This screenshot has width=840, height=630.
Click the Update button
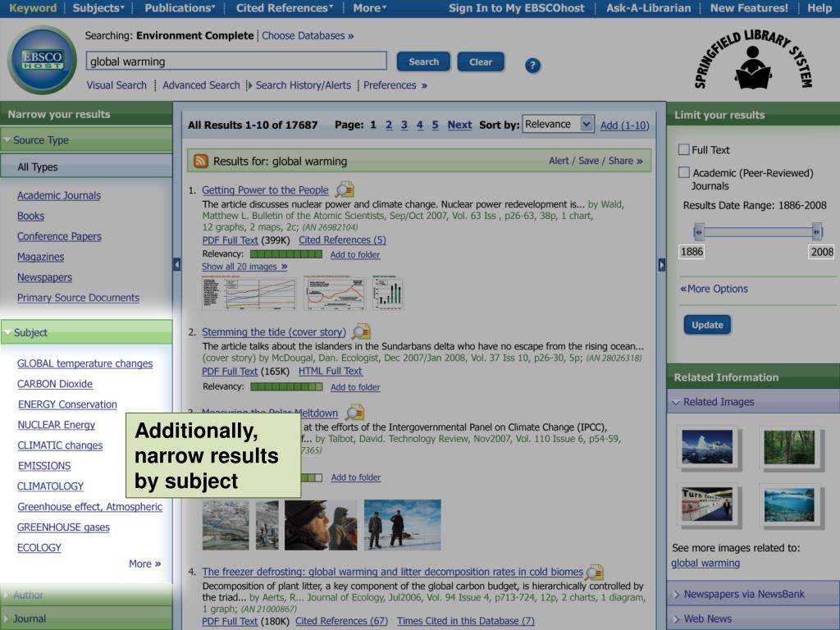click(707, 325)
